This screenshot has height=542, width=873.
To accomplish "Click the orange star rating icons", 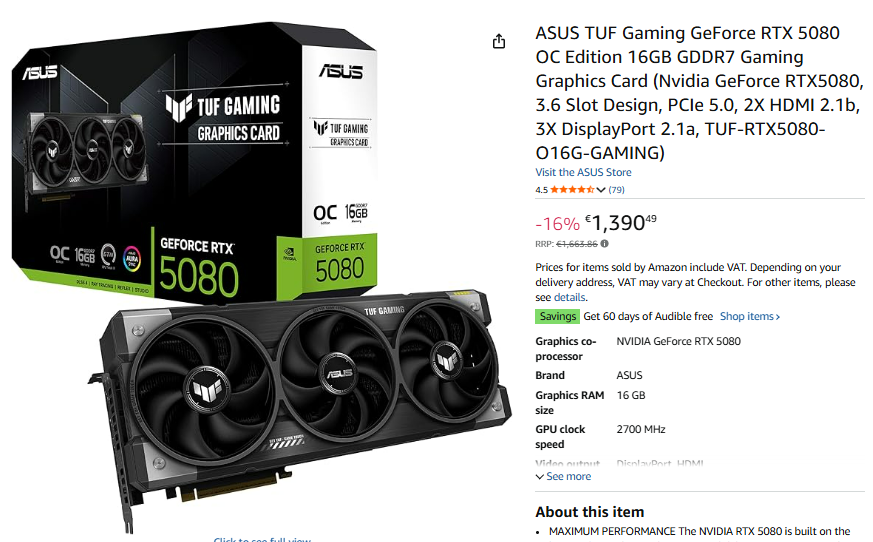I will click(x=572, y=189).
